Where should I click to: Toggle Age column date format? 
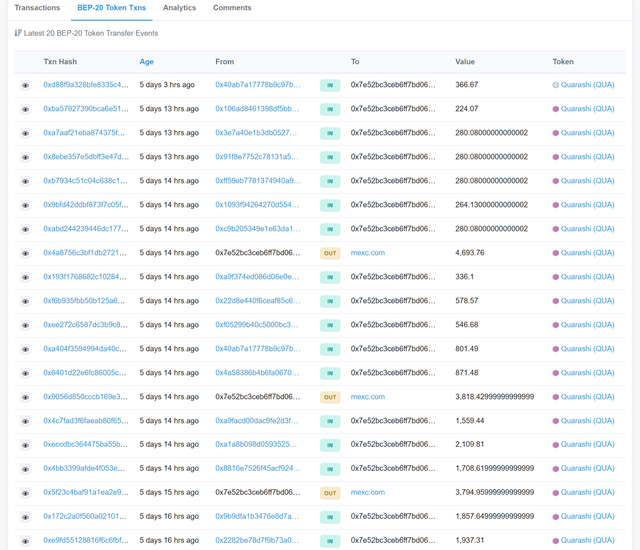pyautogui.click(x=147, y=62)
